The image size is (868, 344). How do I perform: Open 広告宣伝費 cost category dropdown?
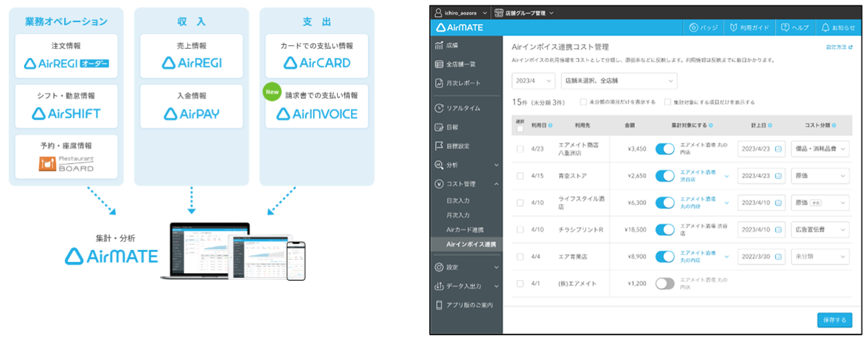[820, 229]
